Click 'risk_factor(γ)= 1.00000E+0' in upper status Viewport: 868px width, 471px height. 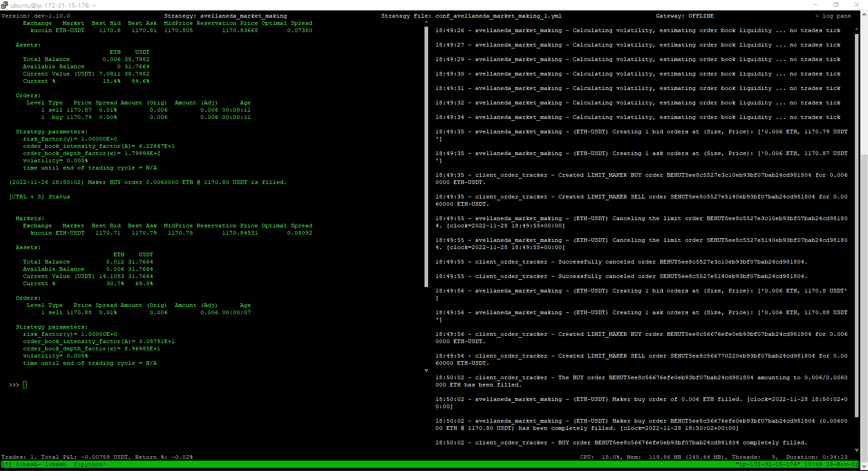tap(70, 139)
